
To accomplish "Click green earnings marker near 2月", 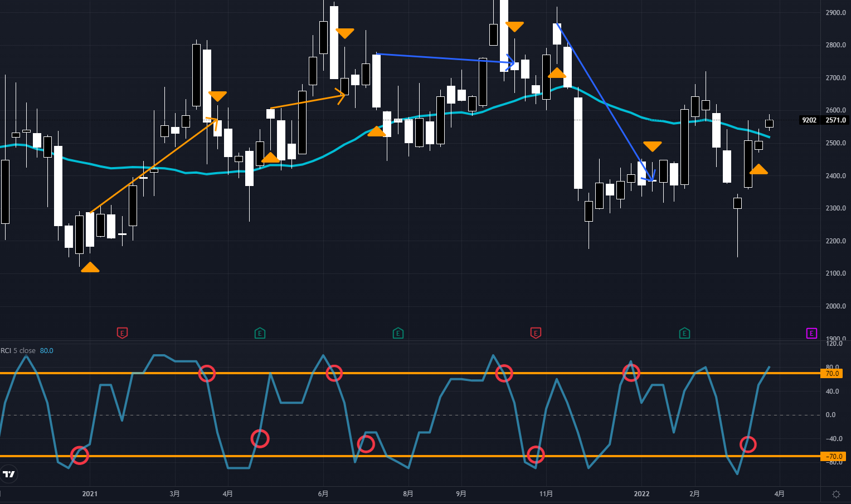I will tap(684, 334).
